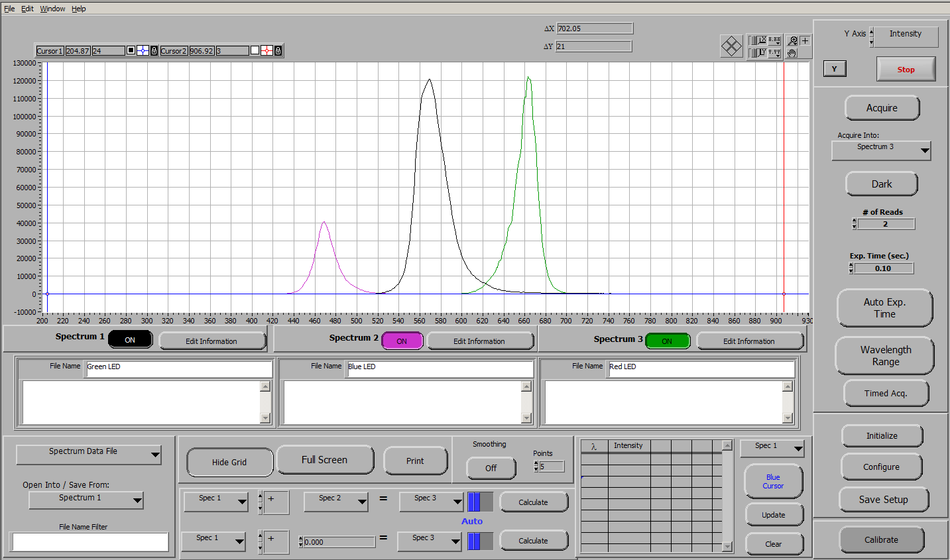Screen dimensions: 950x560
Task: Open the Acquire Into Spectrum 3 dropdown
Action: [x=881, y=150]
